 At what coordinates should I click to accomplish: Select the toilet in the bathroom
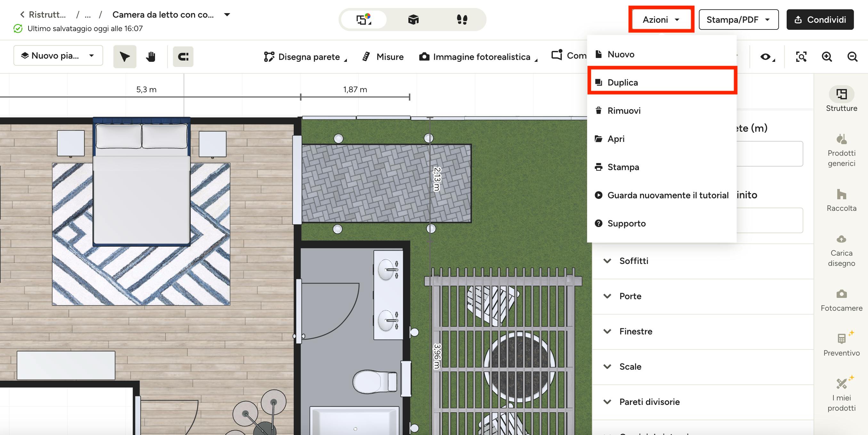[x=375, y=382]
